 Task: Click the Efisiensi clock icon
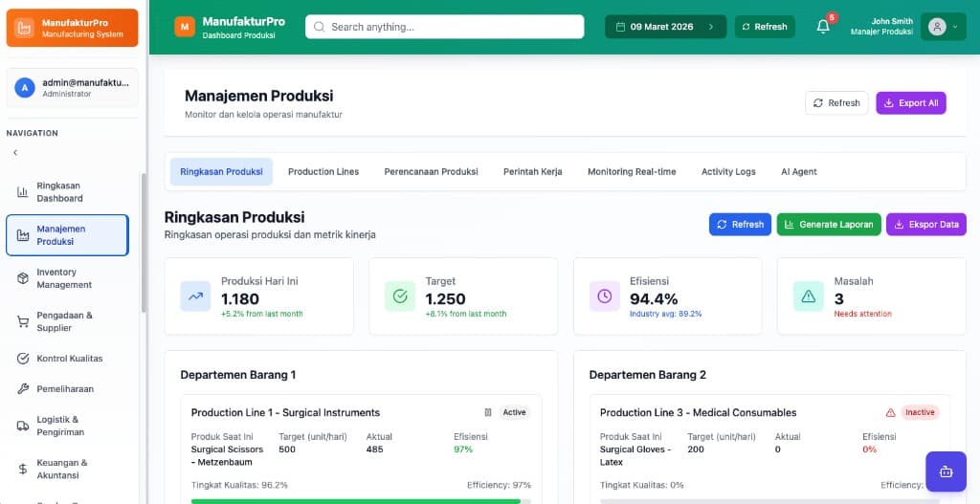point(605,296)
